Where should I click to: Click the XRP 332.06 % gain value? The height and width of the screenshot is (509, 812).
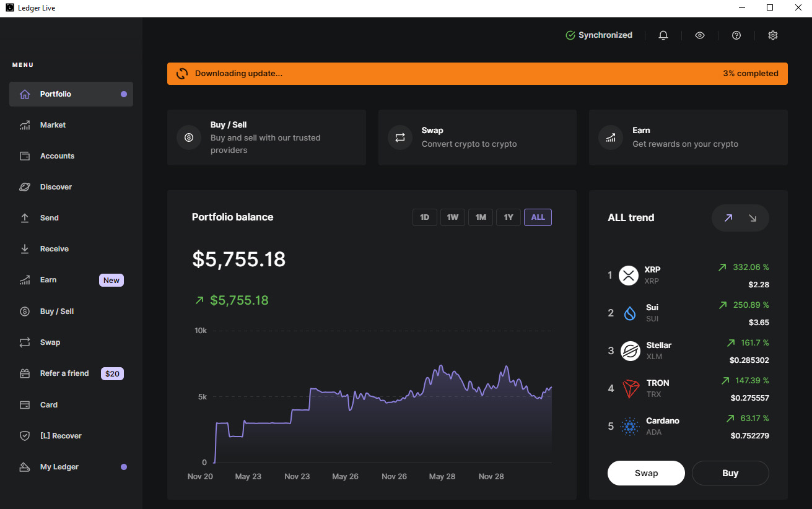pos(751,268)
